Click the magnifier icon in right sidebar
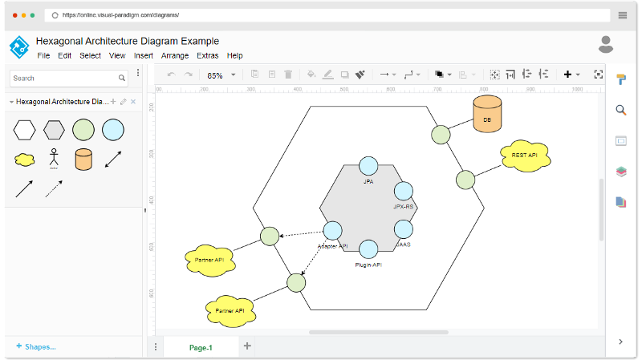The image size is (642, 364). point(620,110)
